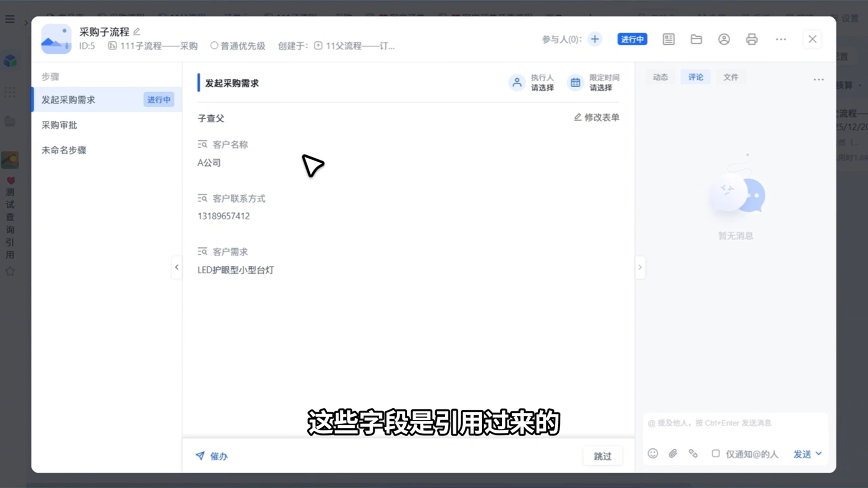Click the workflow ID:5 label
Image resolution: width=868 pixels, height=488 pixels.
(x=87, y=46)
